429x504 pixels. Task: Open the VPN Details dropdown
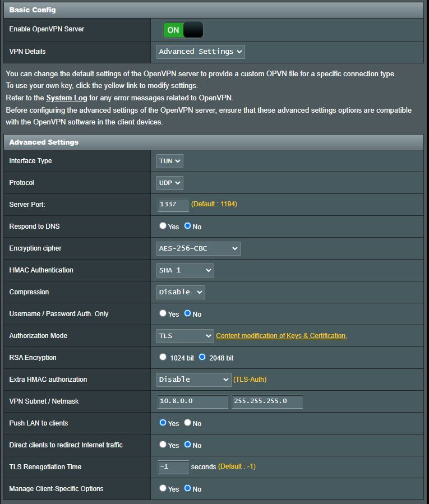click(x=200, y=52)
